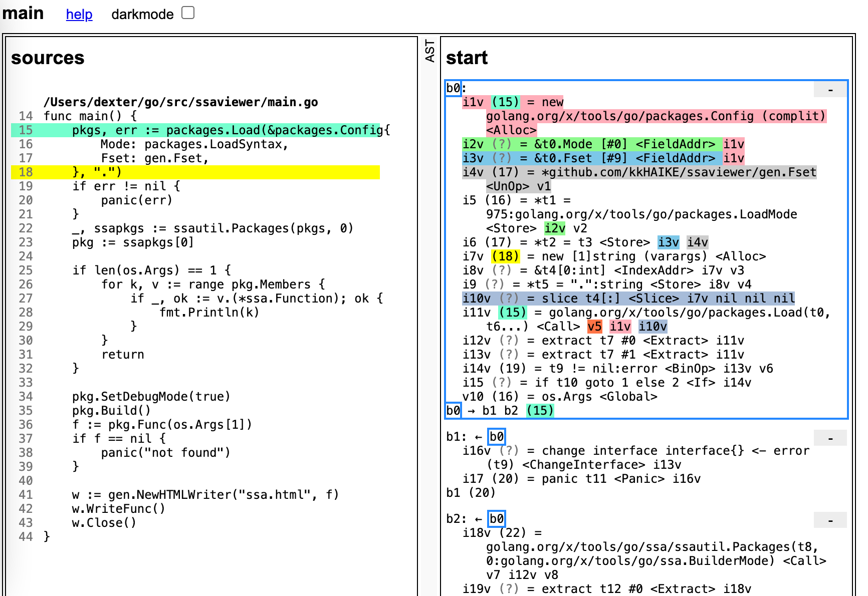Click the 'i9' Store string instruction
The height and width of the screenshot is (596, 868).
click(x=607, y=284)
